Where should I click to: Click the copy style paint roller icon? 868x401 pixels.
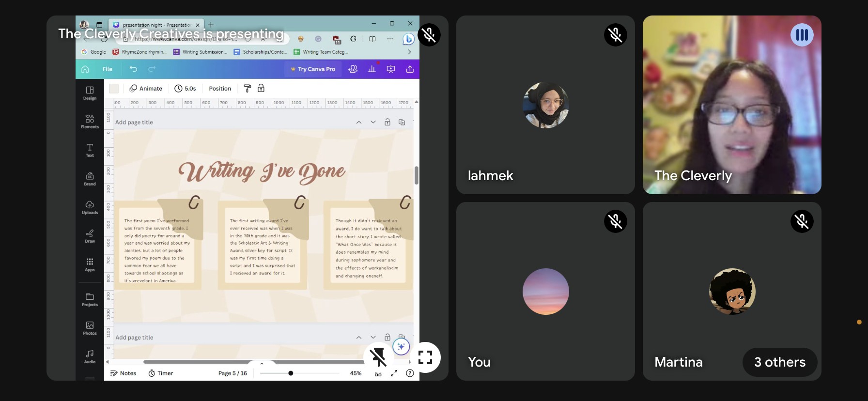point(247,88)
